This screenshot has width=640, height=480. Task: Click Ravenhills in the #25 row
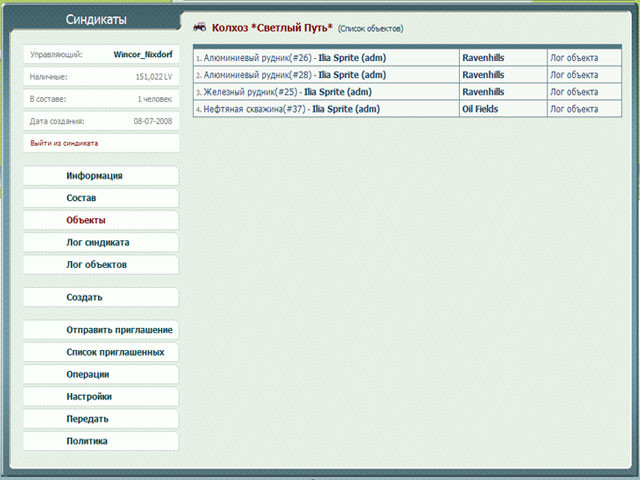point(483,92)
